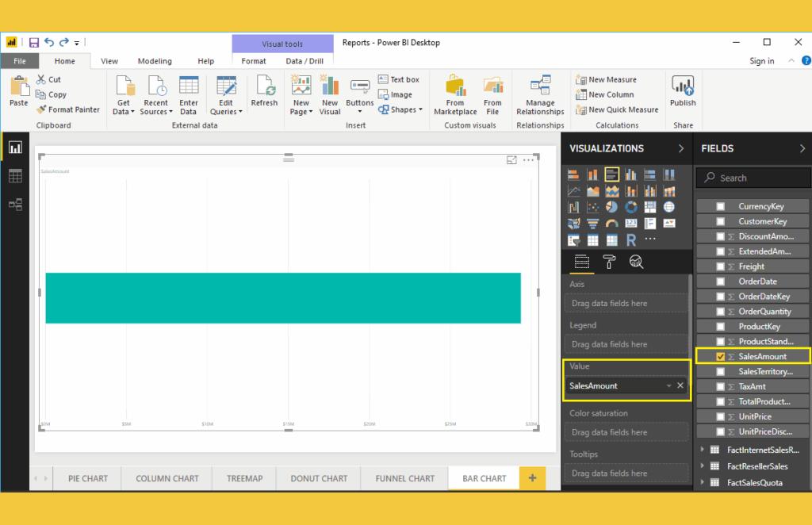Click Focus mode icon on the chart

click(x=511, y=160)
